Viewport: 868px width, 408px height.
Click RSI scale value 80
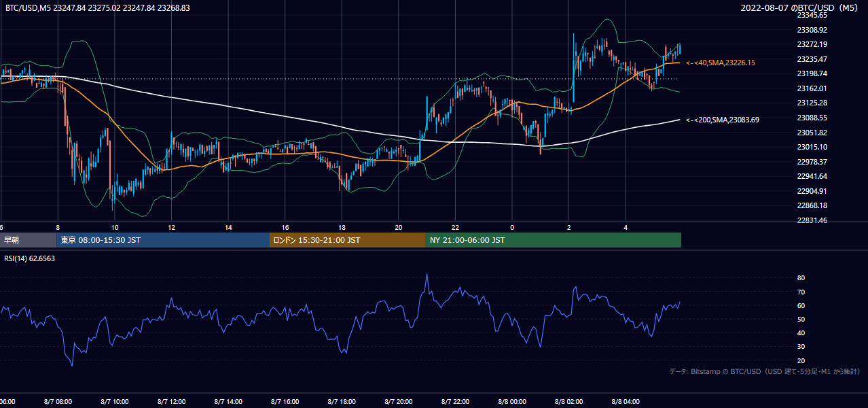801,278
